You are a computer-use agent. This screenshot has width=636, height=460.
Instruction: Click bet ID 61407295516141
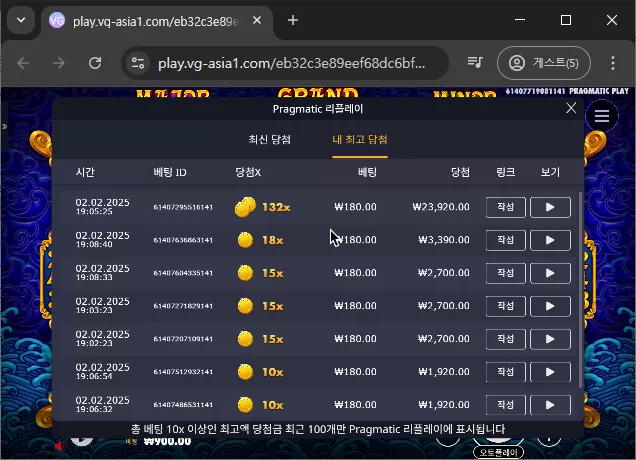pos(183,207)
